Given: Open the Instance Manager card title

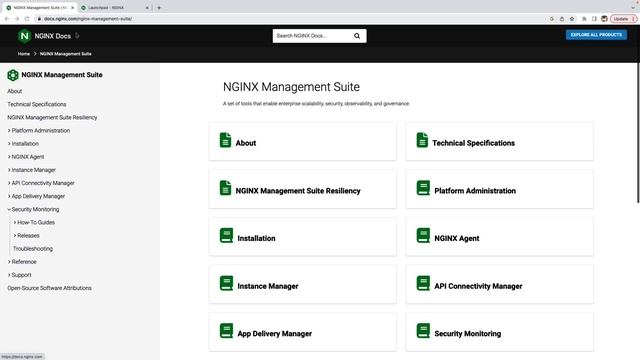Looking at the screenshot, I should (268, 286).
